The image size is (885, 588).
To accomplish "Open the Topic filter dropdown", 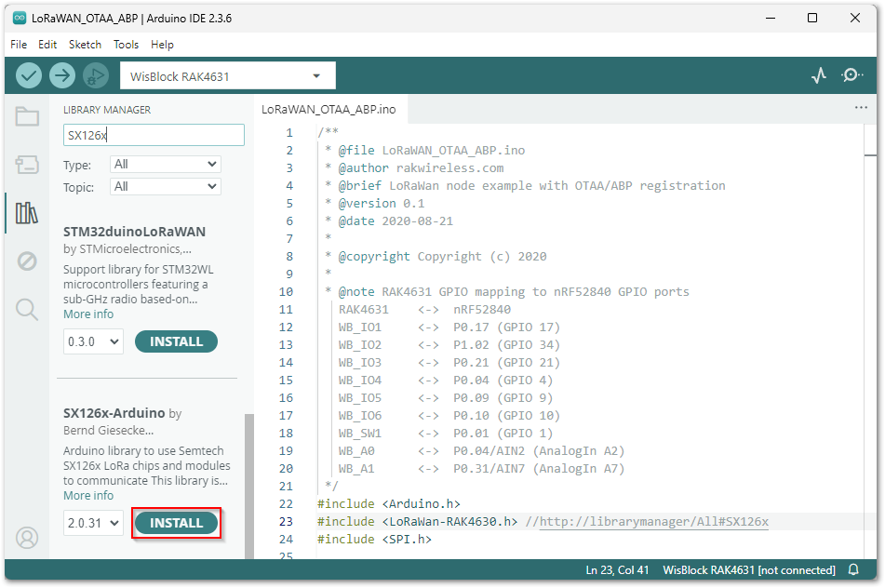I will [165, 187].
